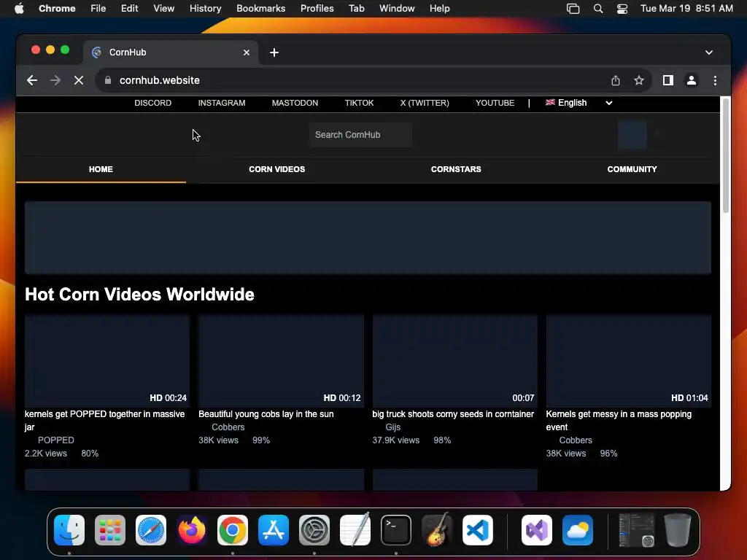Open the File menu

[98, 9]
